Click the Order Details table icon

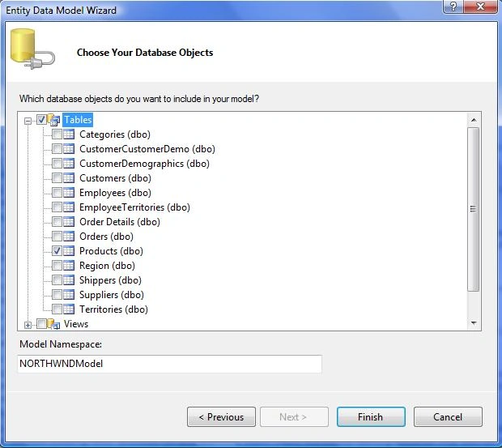[x=69, y=222]
